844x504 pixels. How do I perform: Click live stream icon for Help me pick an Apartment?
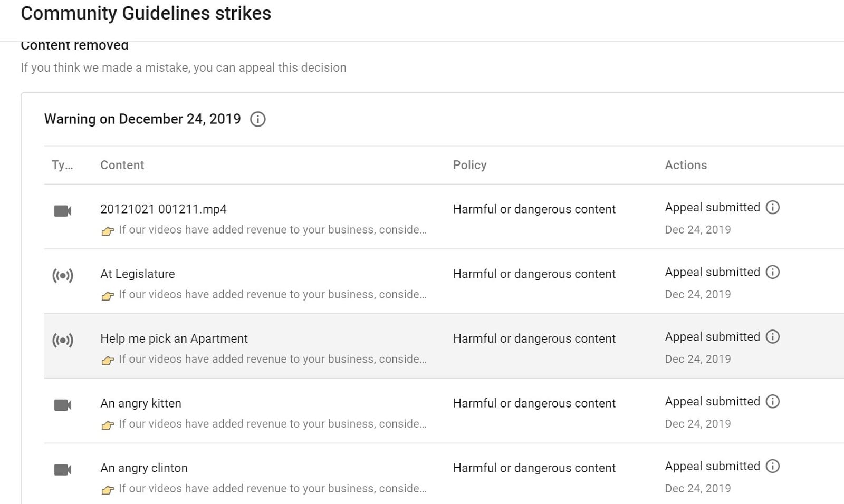tap(63, 340)
